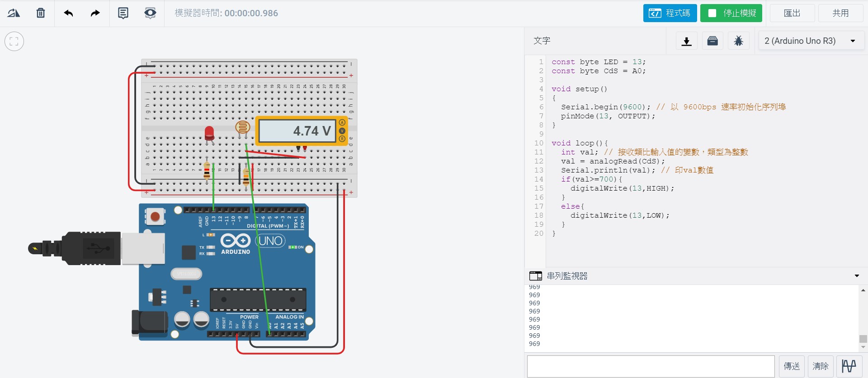This screenshot has height=378, width=868.
Task: Click the rotate/mirror component icon
Action: click(x=14, y=13)
